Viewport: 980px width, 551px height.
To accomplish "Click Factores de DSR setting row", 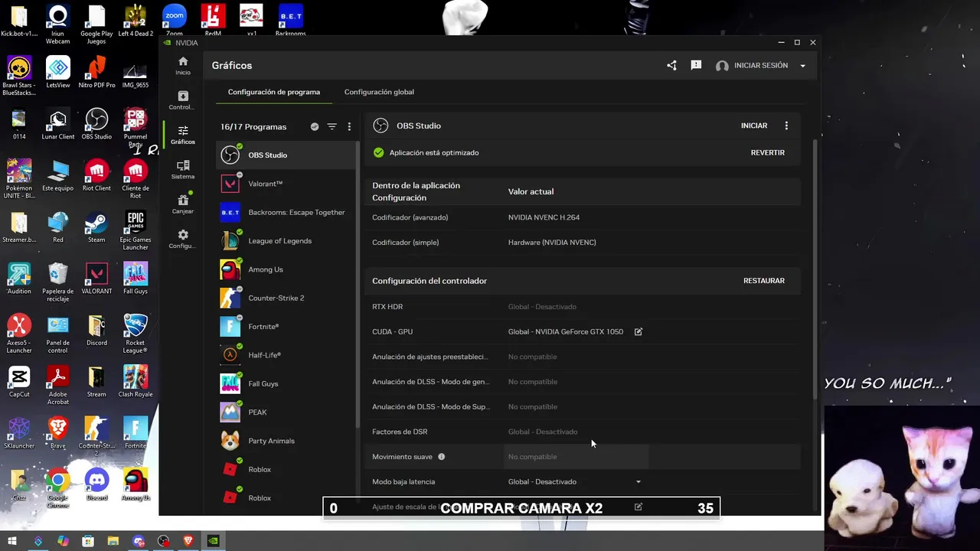I will pyautogui.click(x=583, y=432).
